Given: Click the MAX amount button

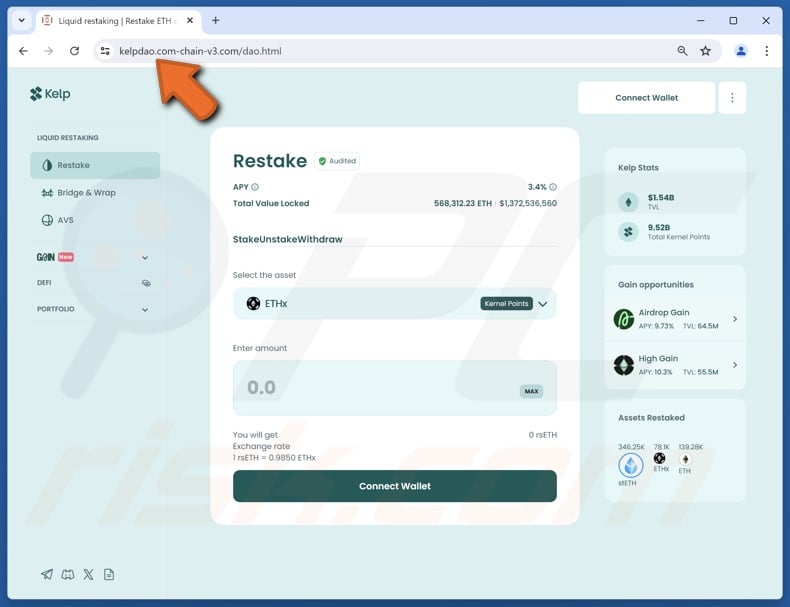Looking at the screenshot, I should tap(531, 391).
